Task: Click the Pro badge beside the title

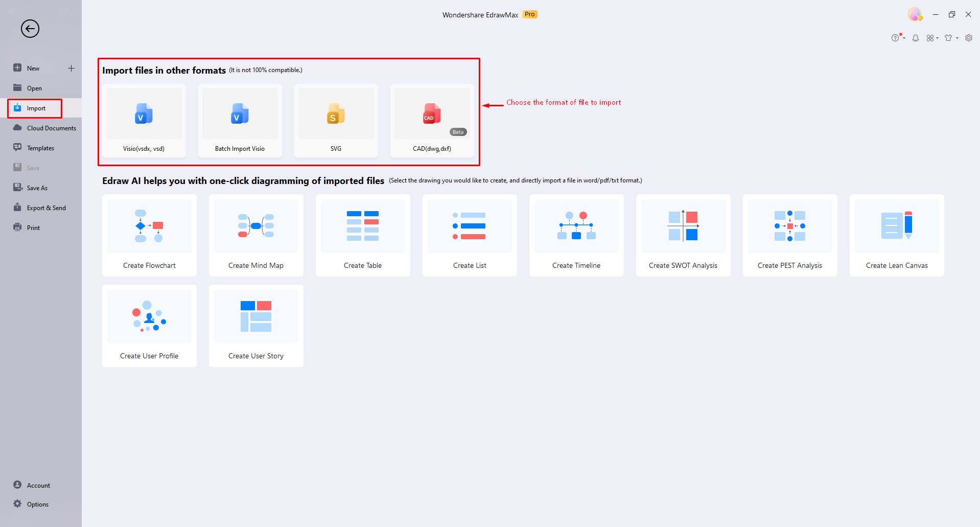Action: (530, 14)
